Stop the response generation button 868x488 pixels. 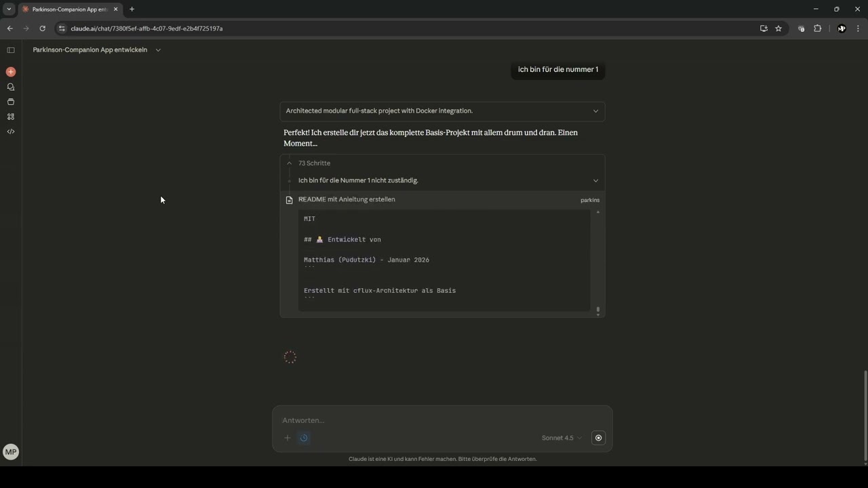coord(598,438)
